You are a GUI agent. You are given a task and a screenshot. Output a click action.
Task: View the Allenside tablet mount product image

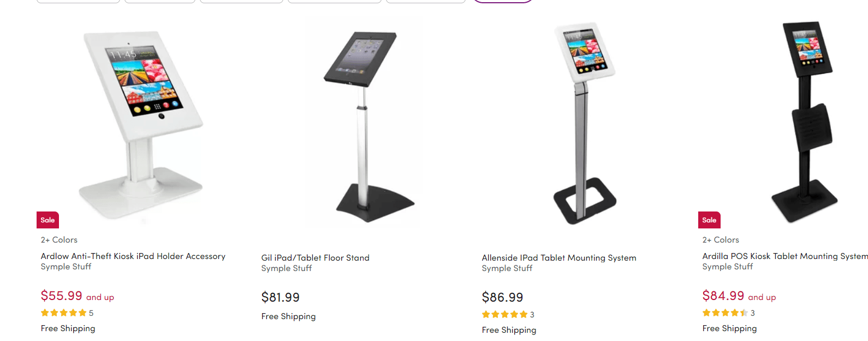tap(585, 123)
